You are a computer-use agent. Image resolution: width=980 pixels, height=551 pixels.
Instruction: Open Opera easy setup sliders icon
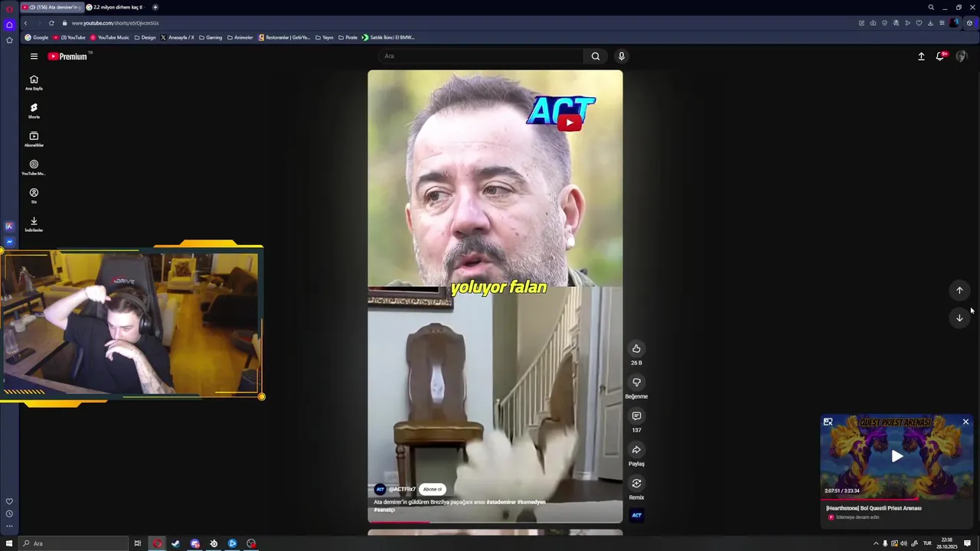(942, 23)
